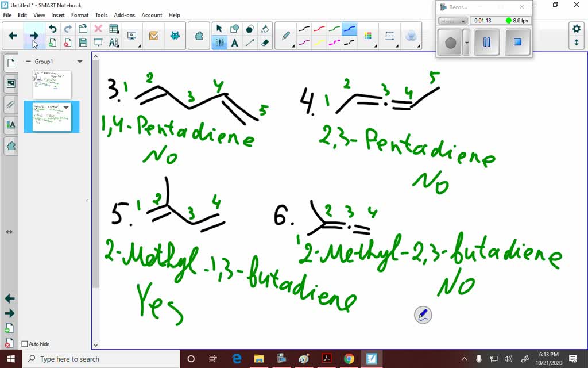Open the screen capture tool
The height and width of the screenshot is (368, 588).
(x=131, y=36)
